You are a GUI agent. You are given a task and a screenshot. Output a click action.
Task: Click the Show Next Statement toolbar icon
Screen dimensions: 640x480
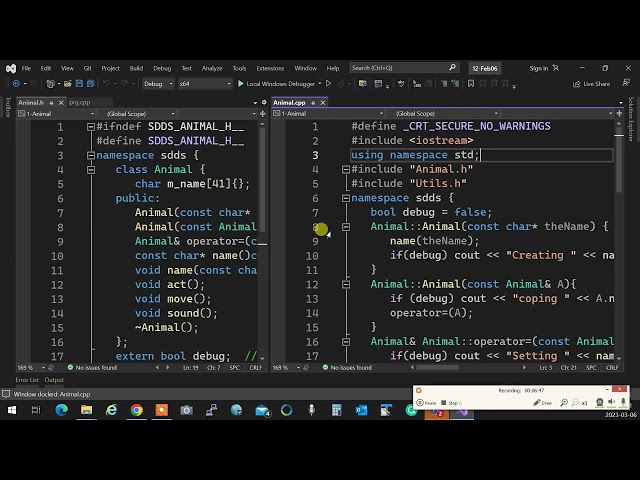click(x=417, y=84)
